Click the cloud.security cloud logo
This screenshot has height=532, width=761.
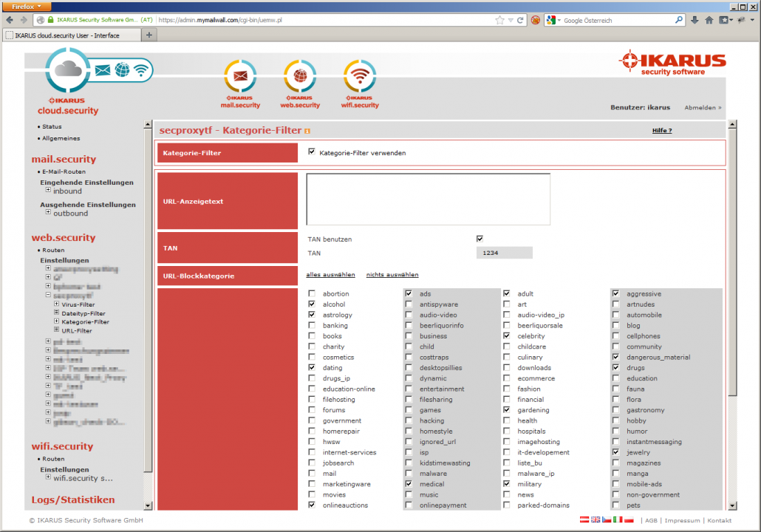67,70
